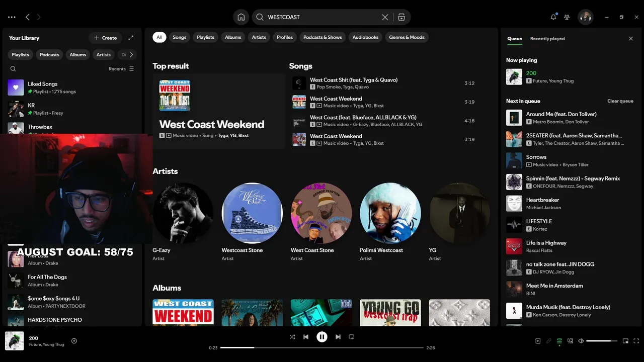Filter results by Genres & Moods
This screenshot has width=644, height=362.
(x=407, y=37)
